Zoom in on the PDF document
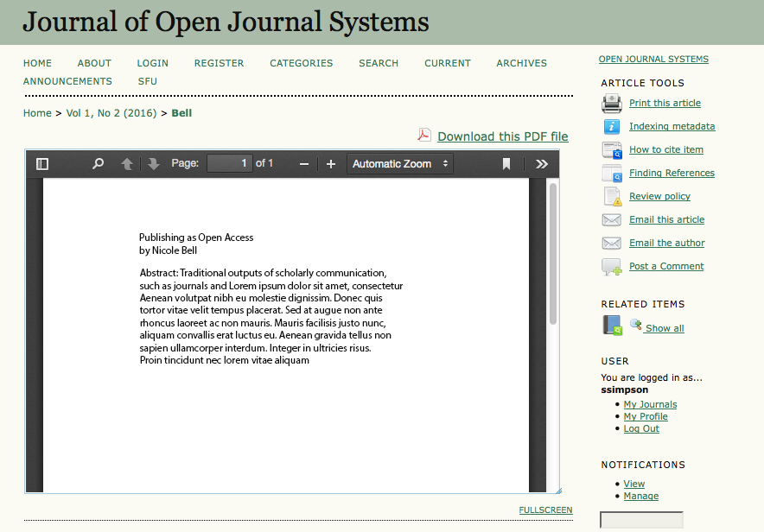 [330, 163]
